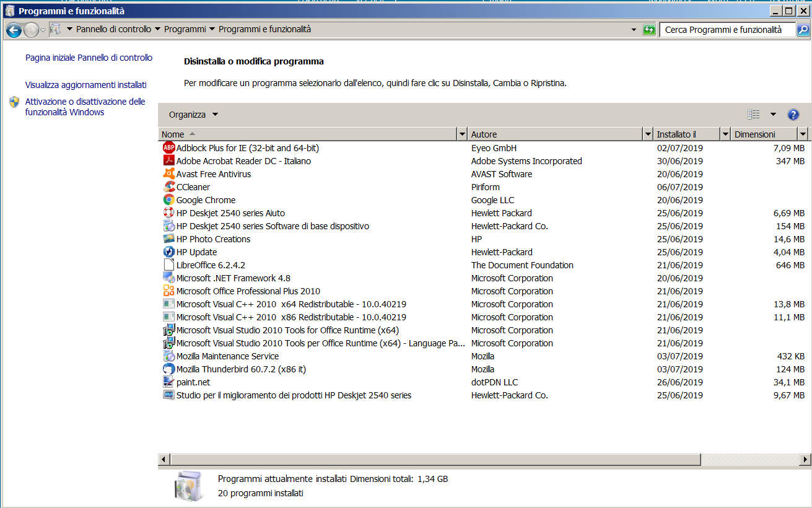The height and width of the screenshot is (508, 812).
Task: Click the Adblock Plus for IE icon
Action: click(x=168, y=148)
